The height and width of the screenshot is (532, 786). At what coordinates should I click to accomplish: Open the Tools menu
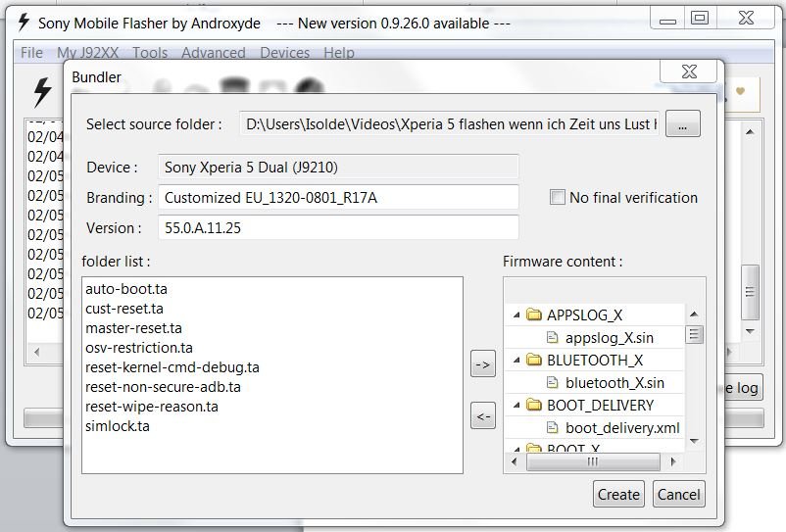pyautogui.click(x=150, y=53)
